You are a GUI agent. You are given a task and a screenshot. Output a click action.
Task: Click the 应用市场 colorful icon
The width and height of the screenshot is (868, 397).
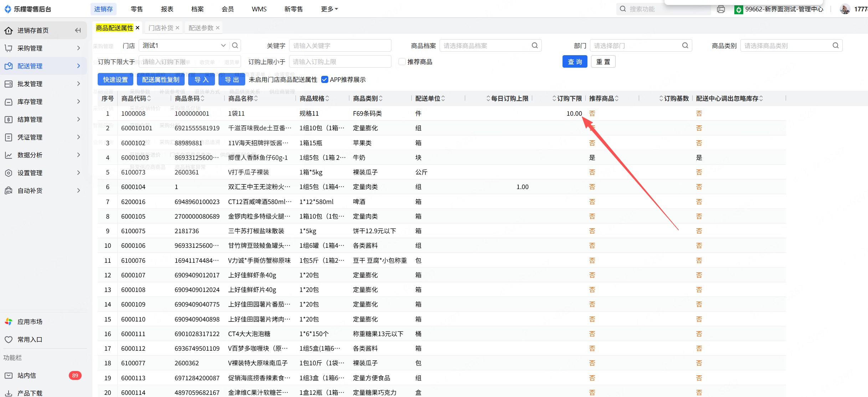pos(9,322)
